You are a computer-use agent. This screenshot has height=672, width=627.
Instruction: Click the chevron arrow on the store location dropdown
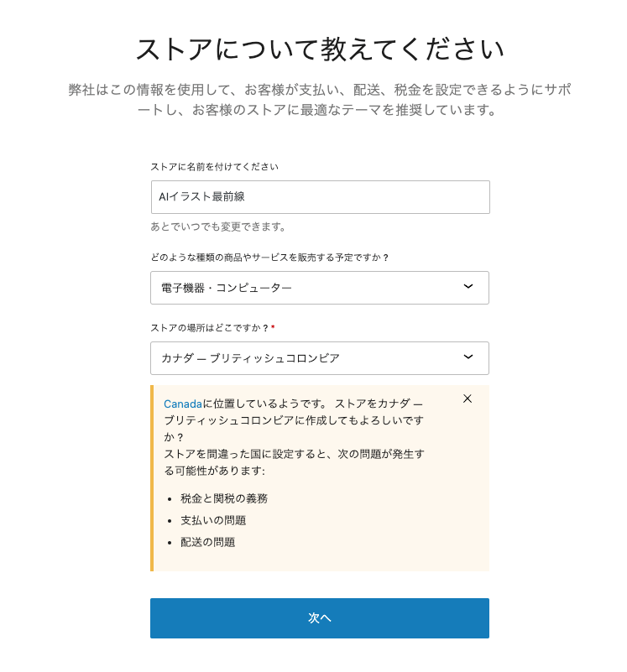pyautogui.click(x=468, y=357)
